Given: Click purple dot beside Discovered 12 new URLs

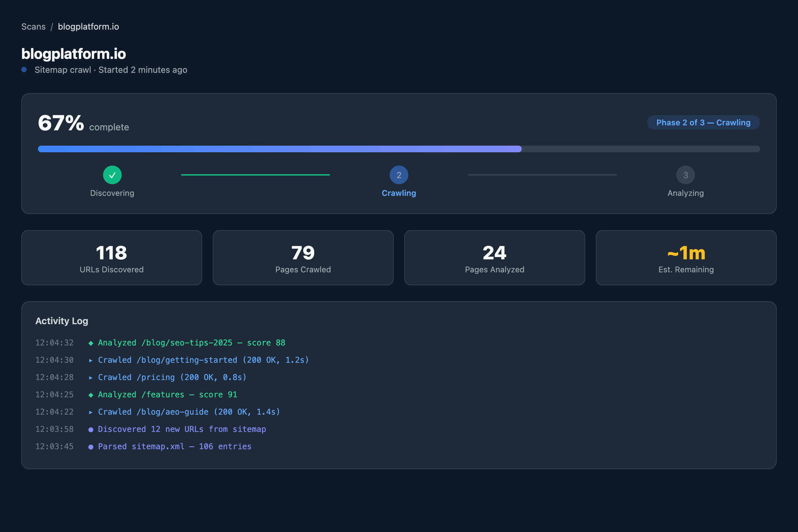Looking at the screenshot, I should 90,430.
